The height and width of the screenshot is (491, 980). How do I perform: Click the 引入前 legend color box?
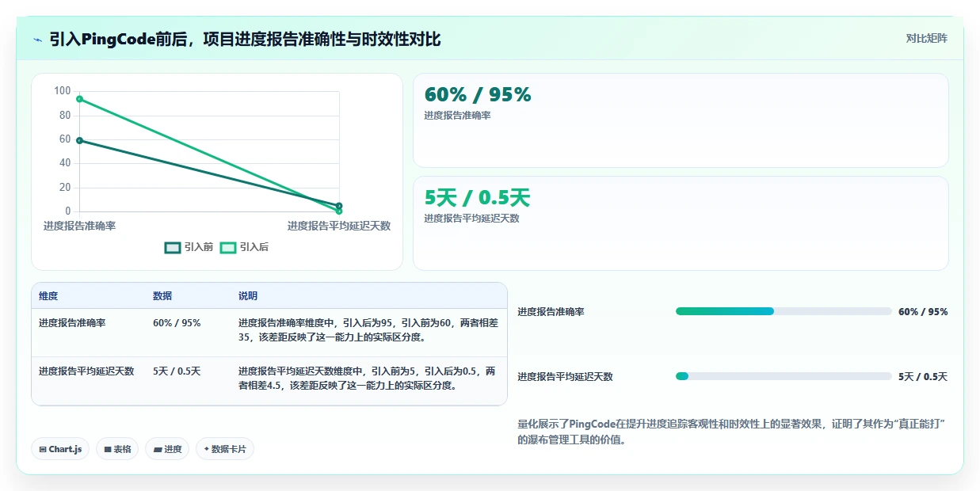click(173, 247)
